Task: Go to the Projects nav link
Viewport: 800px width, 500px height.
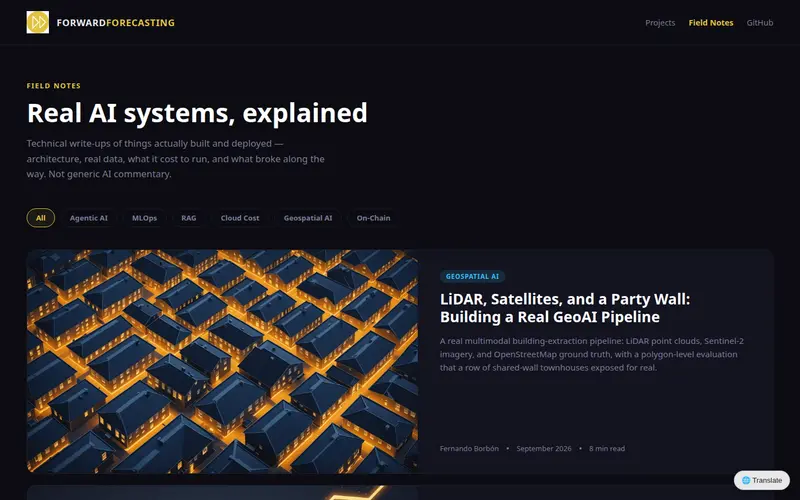Action: [x=660, y=22]
